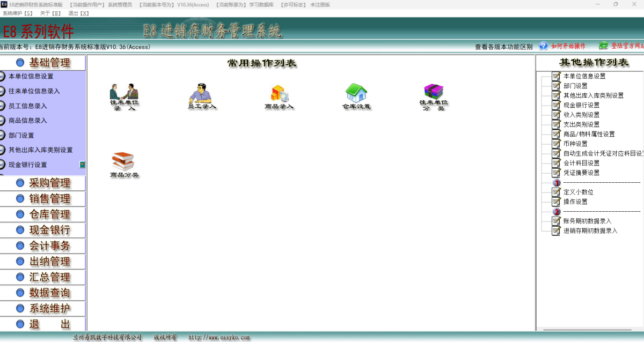Click the notepad icon next to 会计科目设置
This screenshot has width=644, height=342.
point(556,163)
